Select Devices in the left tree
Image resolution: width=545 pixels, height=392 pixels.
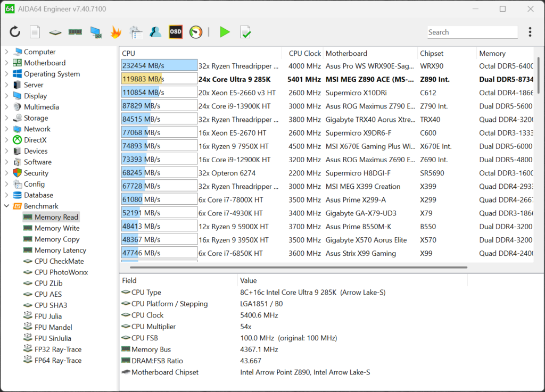36,151
